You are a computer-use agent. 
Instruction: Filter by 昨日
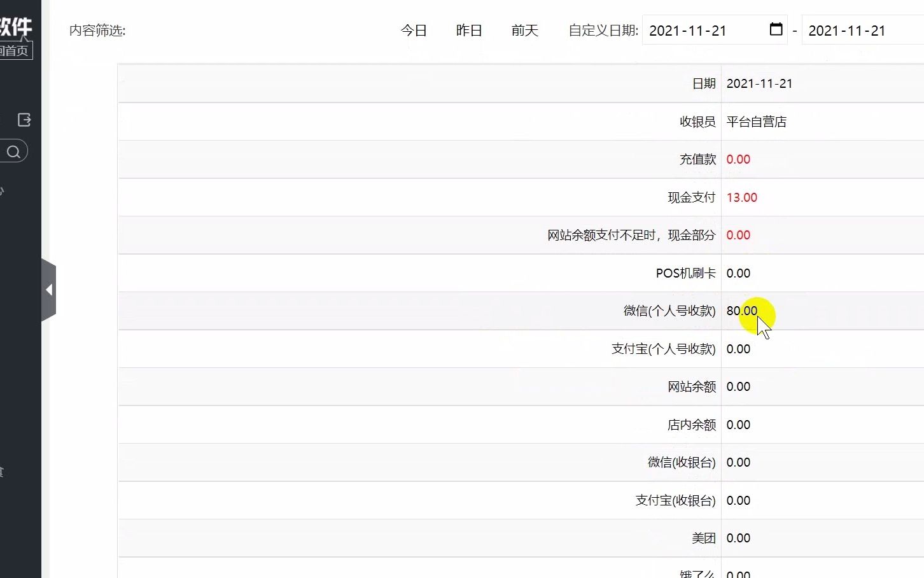tap(469, 31)
